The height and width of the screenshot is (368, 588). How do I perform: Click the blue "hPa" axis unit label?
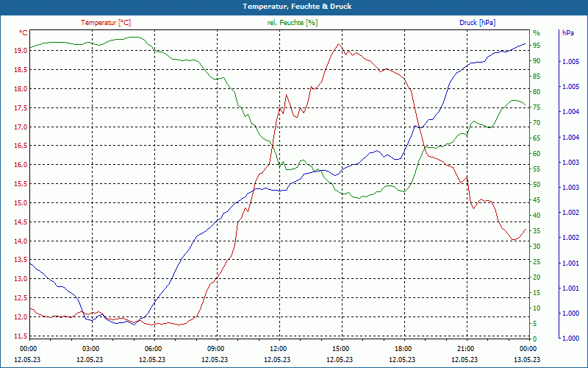(568, 33)
